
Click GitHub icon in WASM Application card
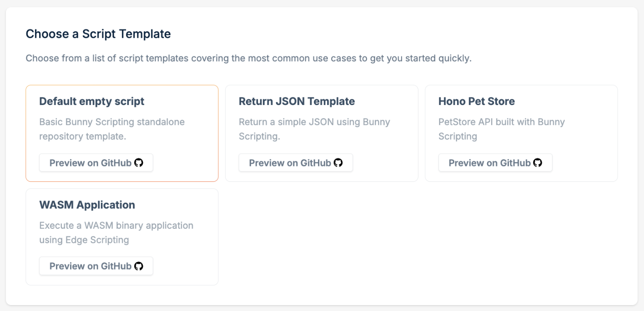tap(139, 266)
